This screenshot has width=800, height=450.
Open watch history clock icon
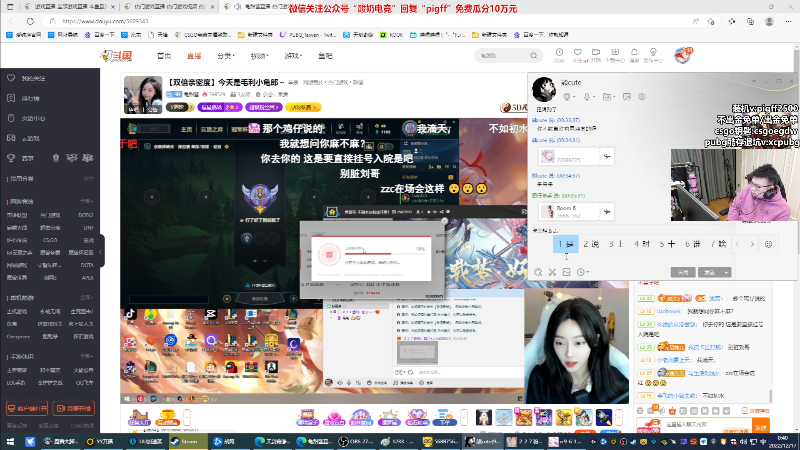pyautogui.click(x=559, y=55)
